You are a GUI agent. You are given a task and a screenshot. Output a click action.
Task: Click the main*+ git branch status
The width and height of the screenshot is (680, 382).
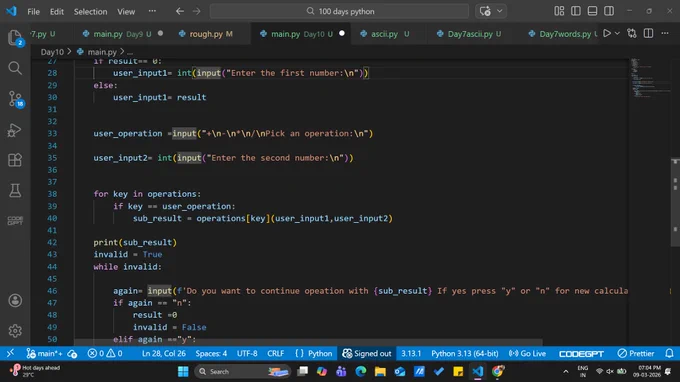coord(44,353)
